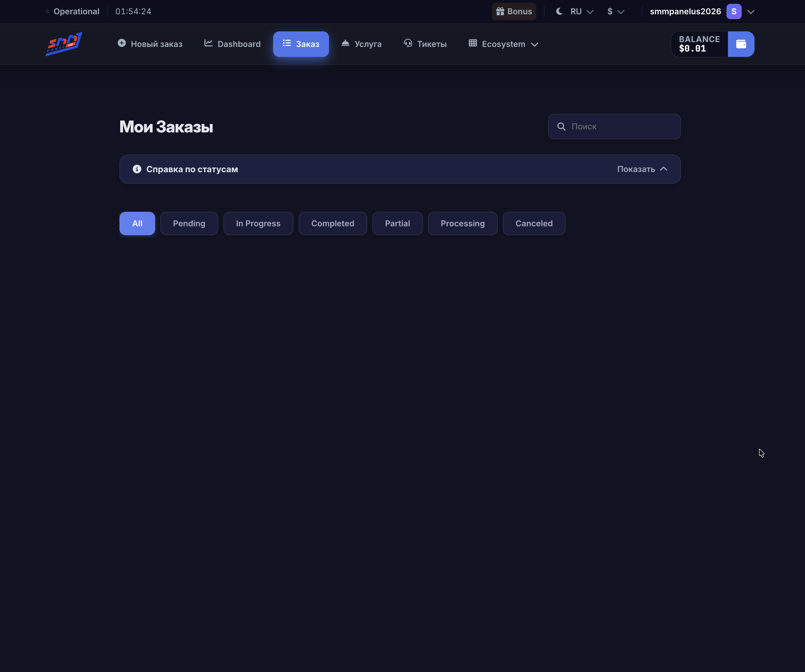Open Новый заказ via the plus icon

point(121,43)
